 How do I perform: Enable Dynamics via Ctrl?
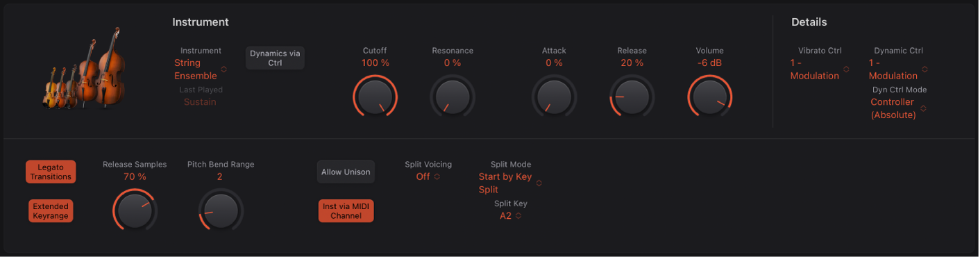coord(276,58)
